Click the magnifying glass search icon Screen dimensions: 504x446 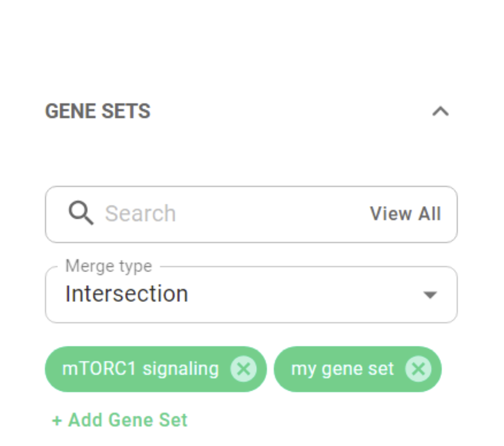81,213
